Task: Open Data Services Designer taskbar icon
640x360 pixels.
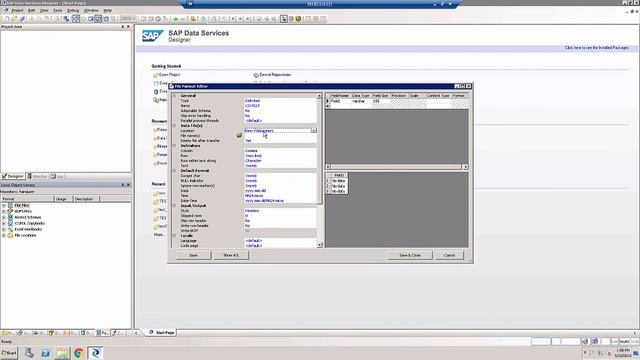Action: tap(96, 353)
